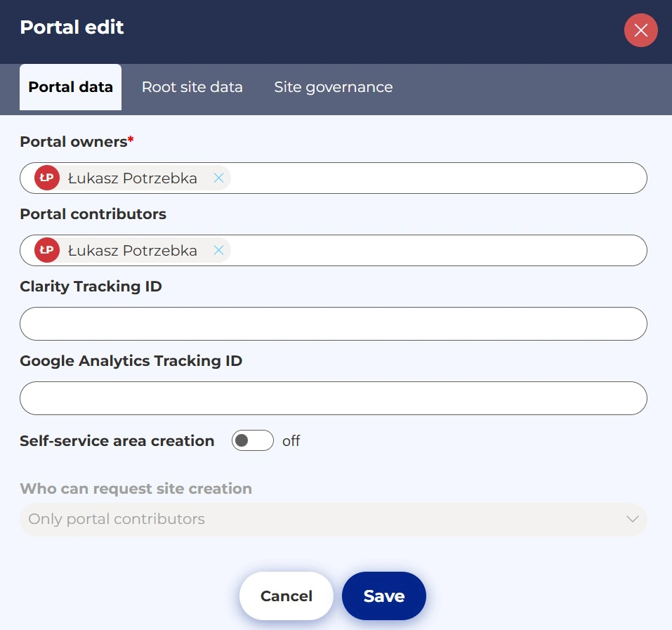The image size is (672, 630).
Task: Click the Clarity Tracking ID text box
Action: 333,324
